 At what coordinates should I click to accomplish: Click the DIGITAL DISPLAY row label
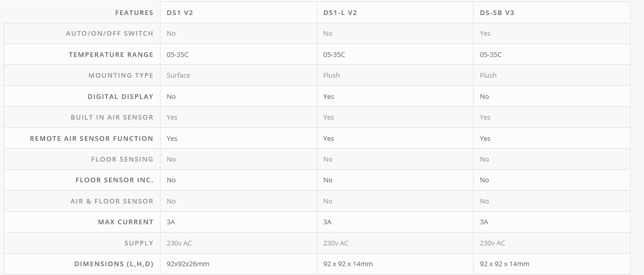tap(121, 96)
